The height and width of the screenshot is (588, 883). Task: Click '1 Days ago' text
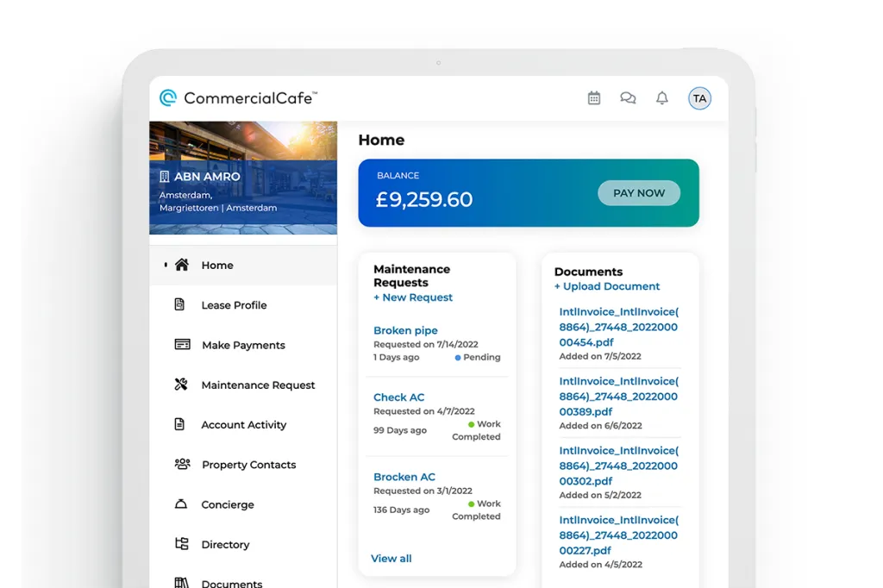point(396,357)
